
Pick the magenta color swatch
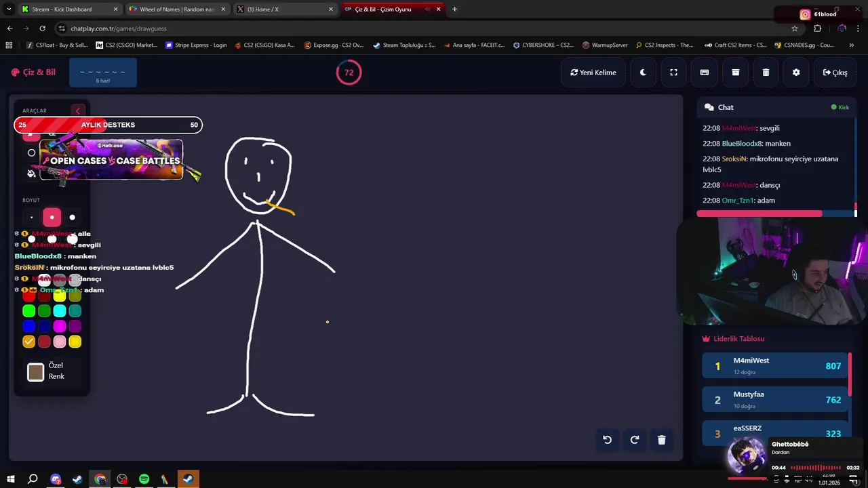[60, 327]
